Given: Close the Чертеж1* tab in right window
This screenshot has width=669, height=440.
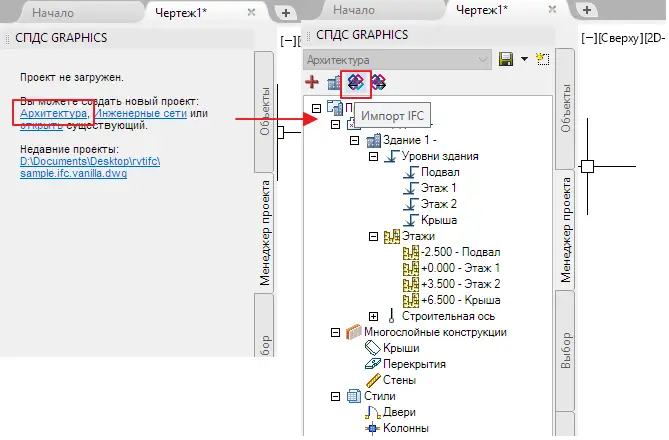Looking at the screenshot, I should (x=552, y=9).
